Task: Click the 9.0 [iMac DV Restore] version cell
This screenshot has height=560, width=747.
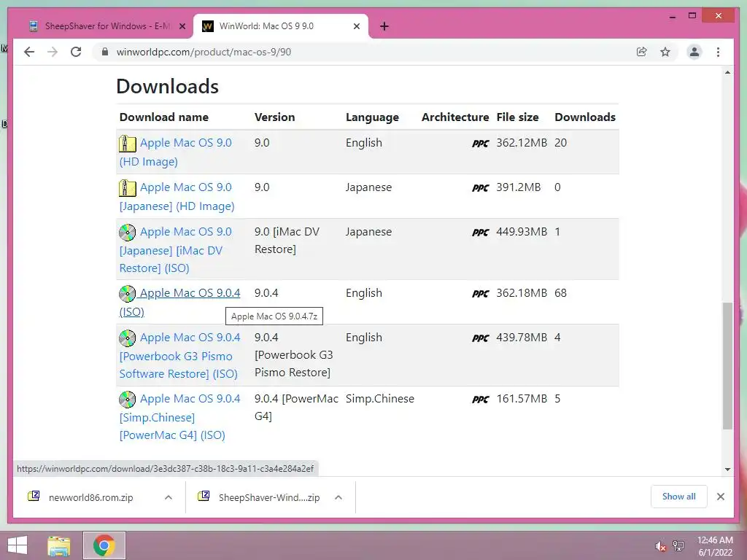Action: [x=287, y=241]
